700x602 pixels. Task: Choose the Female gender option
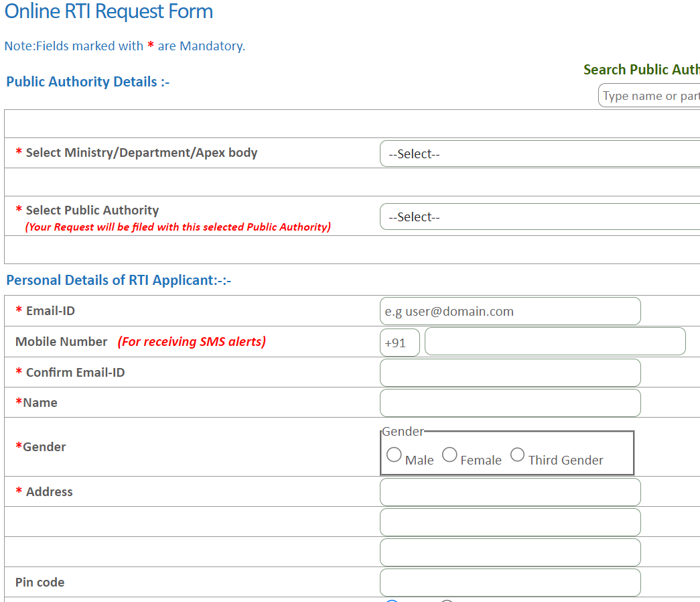coord(449,455)
